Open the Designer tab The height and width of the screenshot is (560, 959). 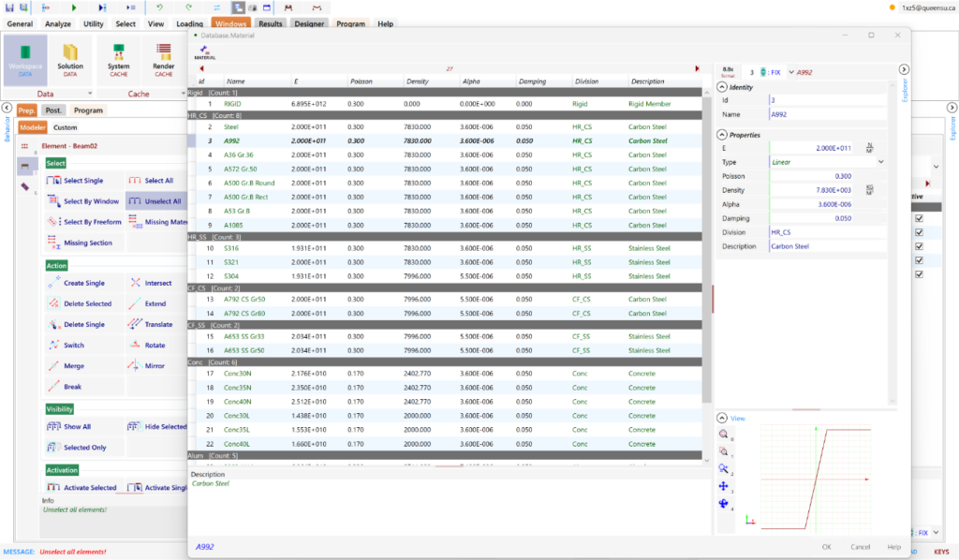pos(309,23)
